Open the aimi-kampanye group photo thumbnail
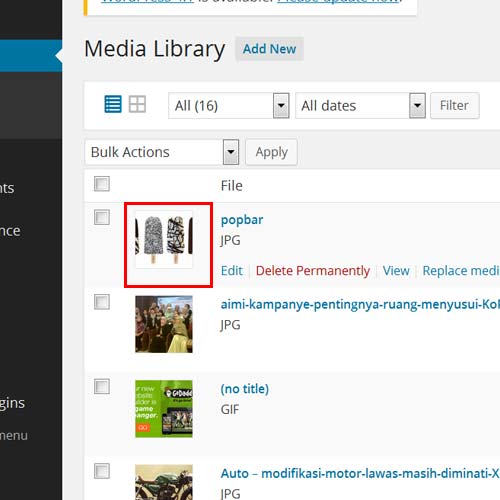 (x=164, y=324)
